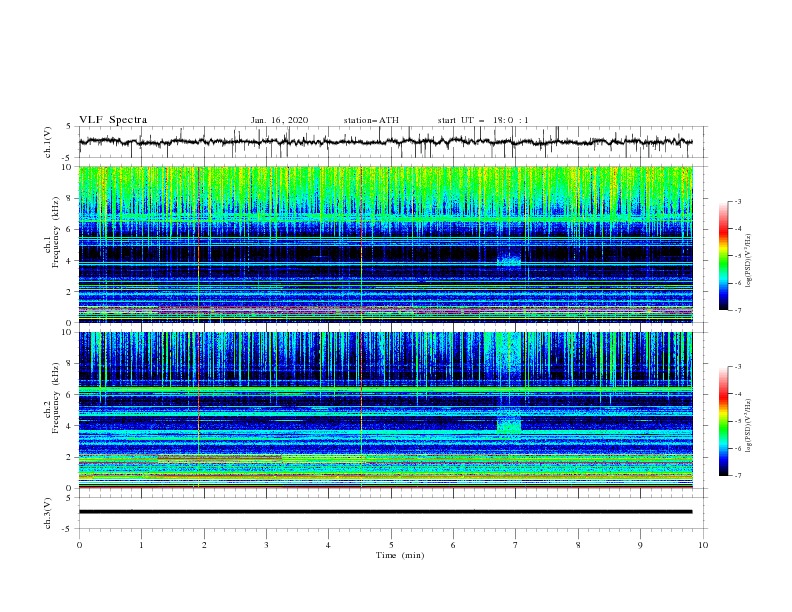Viewport: 792px width, 612px height.
Task: Click the "ch.3(V)" axis label
Action: click(x=48, y=514)
